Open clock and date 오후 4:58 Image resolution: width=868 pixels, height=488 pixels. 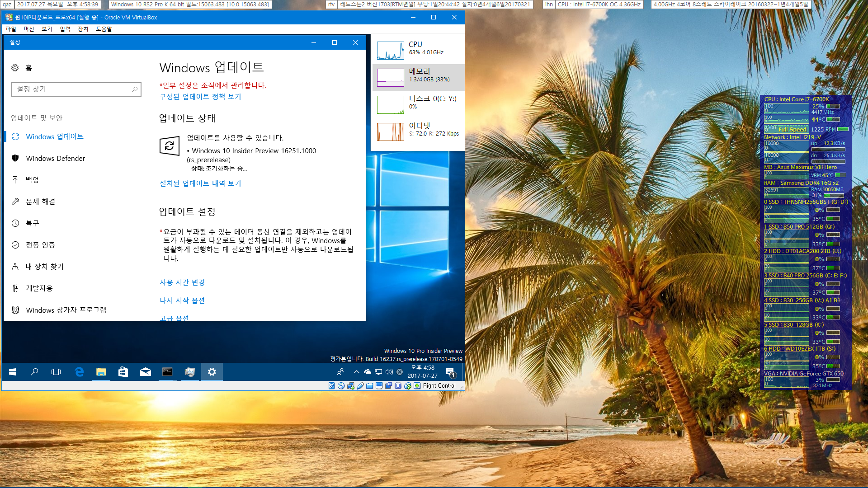click(422, 372)
